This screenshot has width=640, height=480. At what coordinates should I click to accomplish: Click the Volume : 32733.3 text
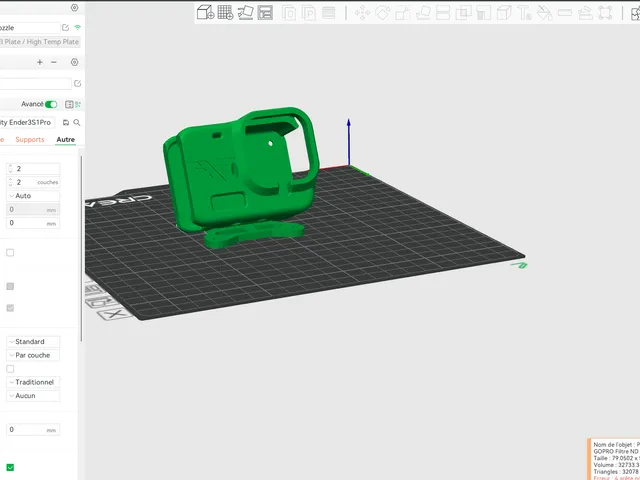click(616, 465)
